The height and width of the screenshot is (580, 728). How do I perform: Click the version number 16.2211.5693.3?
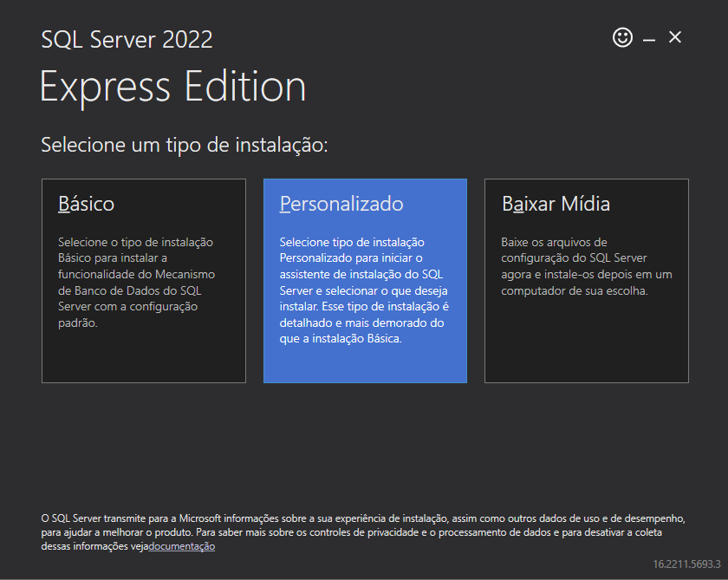pos(686,564)
